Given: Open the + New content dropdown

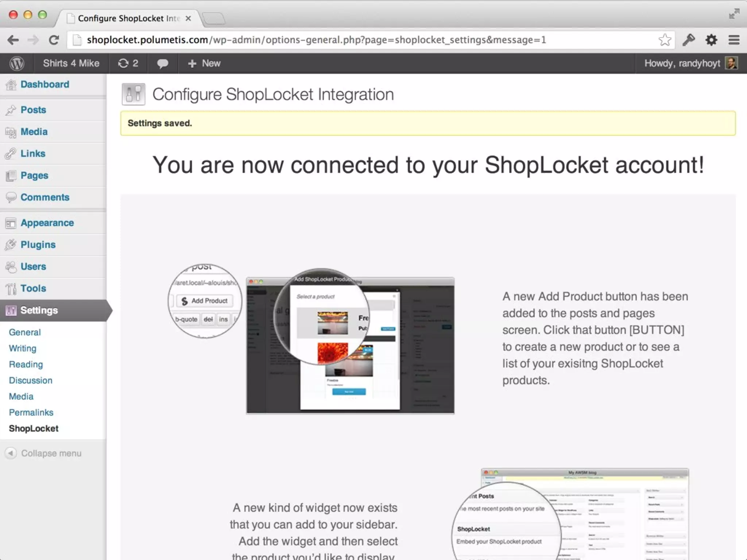Looking at the screenshot, I should [x=204, y=63].
